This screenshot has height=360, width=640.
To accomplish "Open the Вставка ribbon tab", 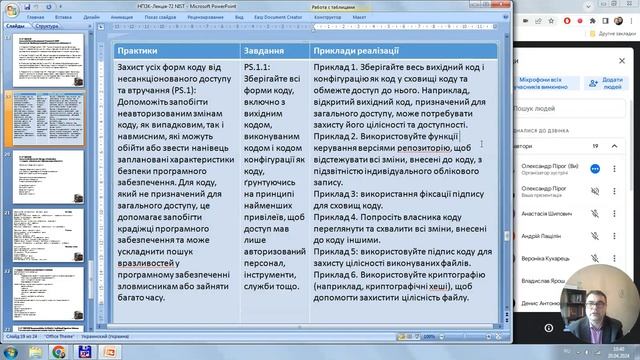I will point(63,17).
